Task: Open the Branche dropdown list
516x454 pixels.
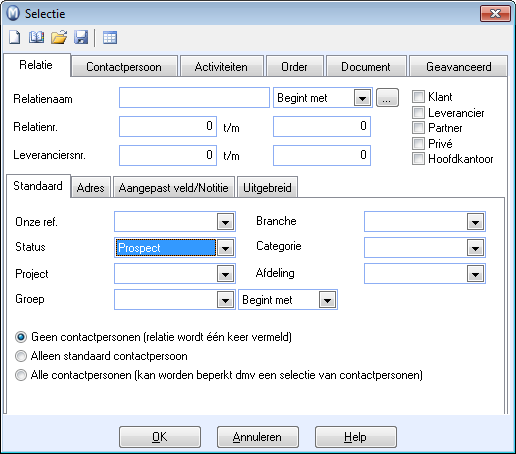Action: point(475,222)
